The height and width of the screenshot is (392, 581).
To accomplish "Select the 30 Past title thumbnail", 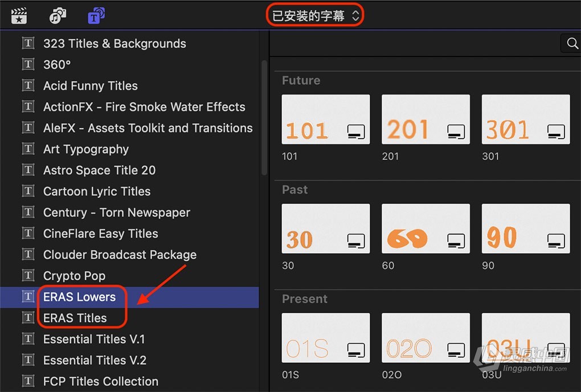I will (326, 228).
